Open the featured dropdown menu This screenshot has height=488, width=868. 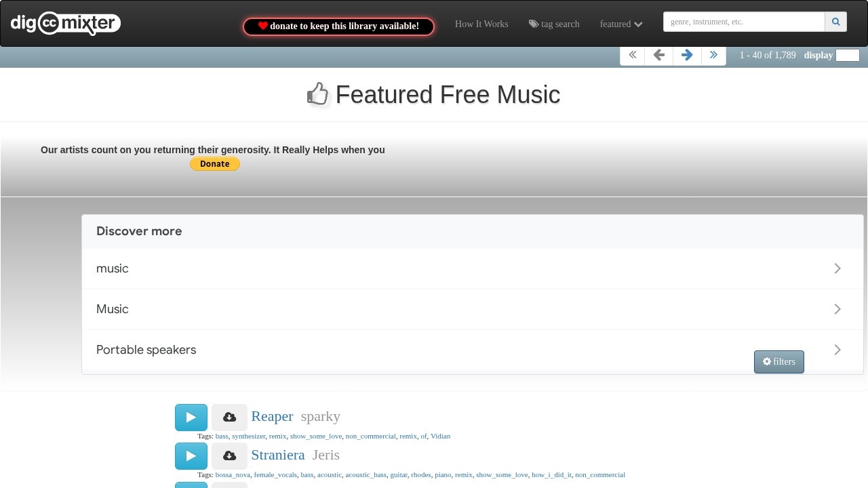(620, 24)
